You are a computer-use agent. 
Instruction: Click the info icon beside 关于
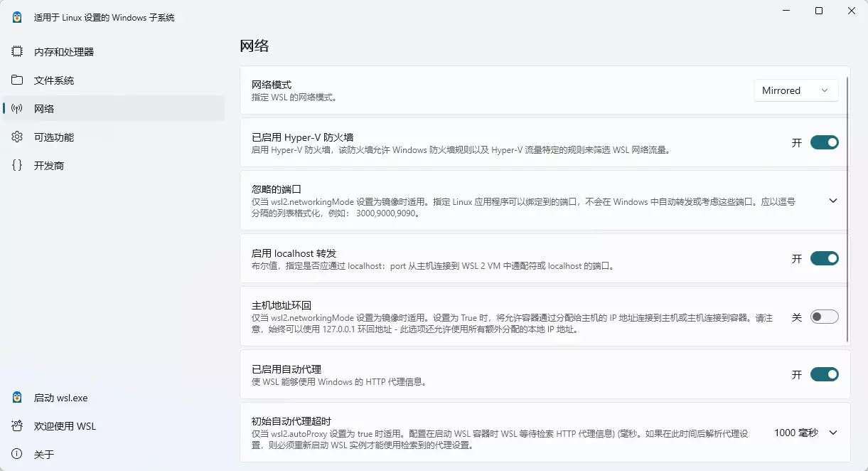pyautogui.click(x=17, y=455)
